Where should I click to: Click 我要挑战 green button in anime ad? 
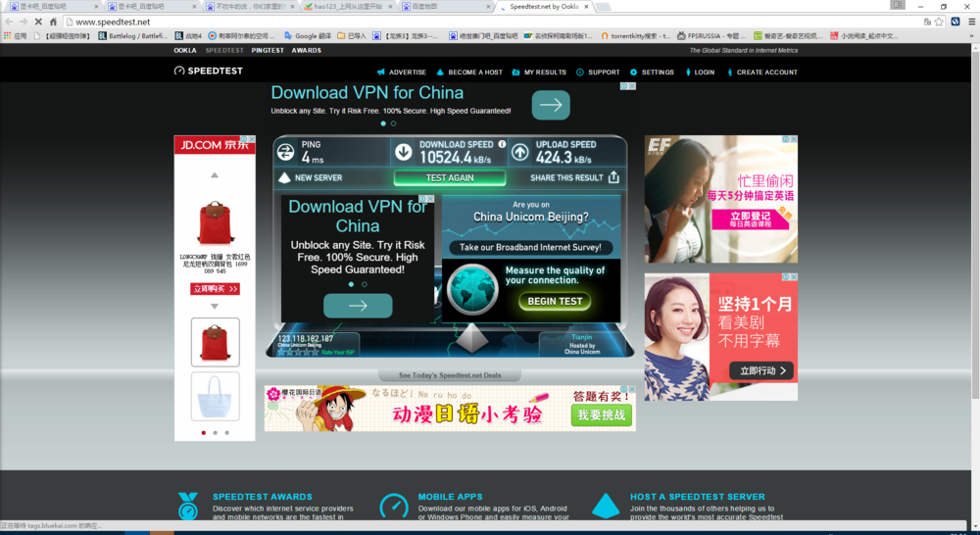(602, 415)
